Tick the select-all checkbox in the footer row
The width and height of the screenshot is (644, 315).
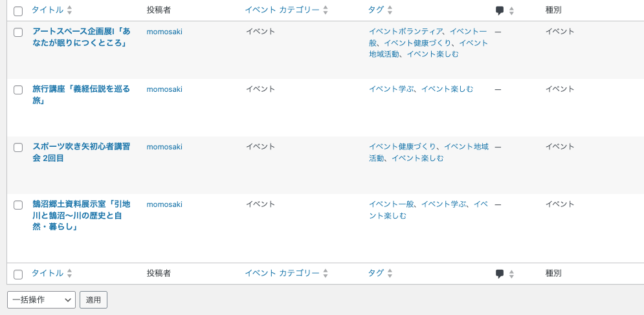pyautogui.click(x=18, y=274)
